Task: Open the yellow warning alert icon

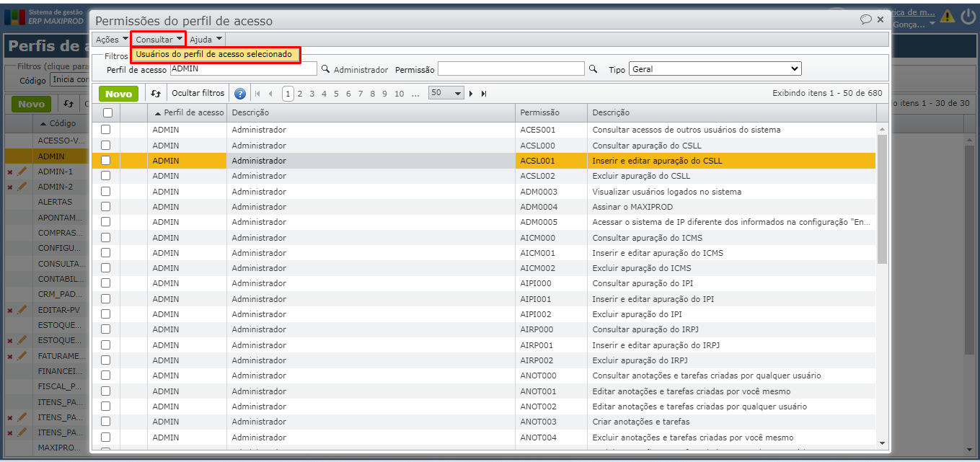Action: point(947,17)
